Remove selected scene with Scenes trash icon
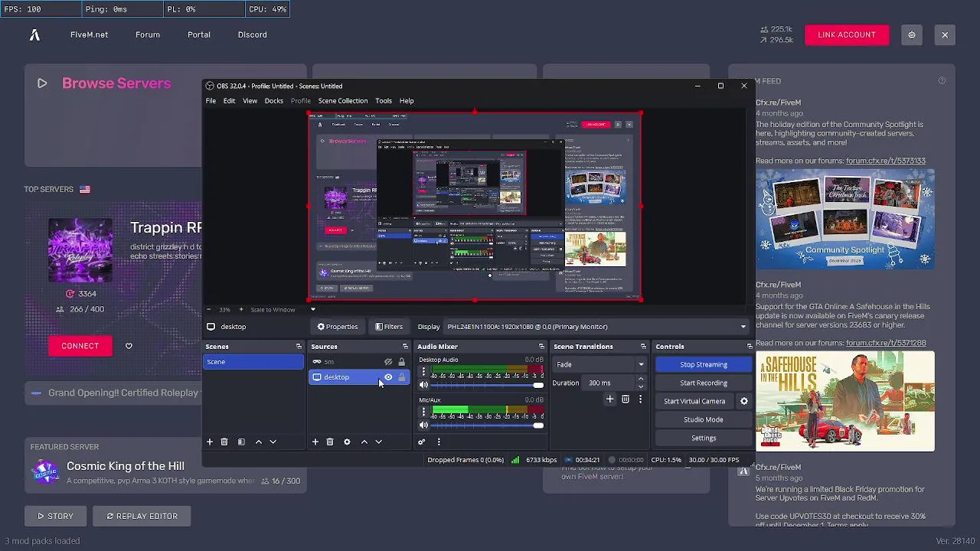This screenshot has width=980, height=551. (224, 442)
